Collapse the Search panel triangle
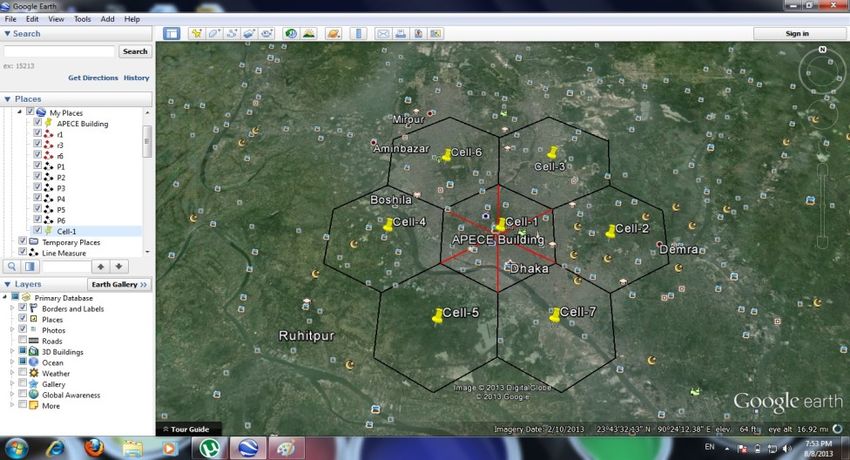Image resolution: width=850 pixels, height=460 pixels. (7, 34)
